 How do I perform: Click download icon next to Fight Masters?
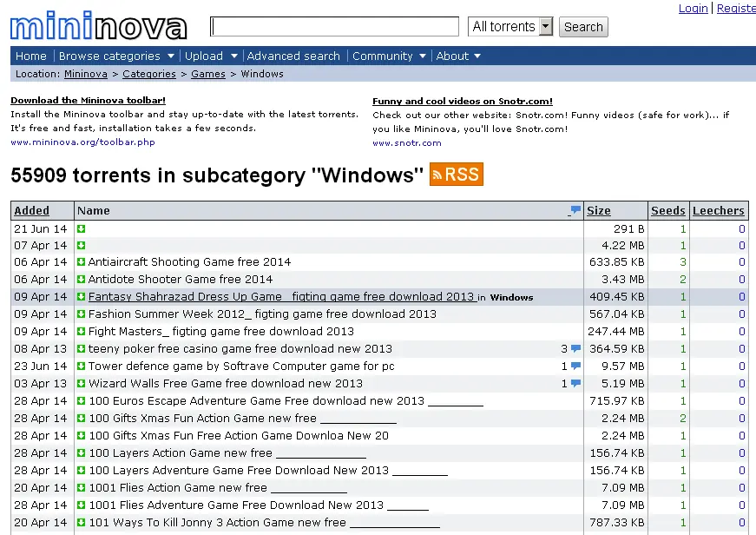pos(81,332)
